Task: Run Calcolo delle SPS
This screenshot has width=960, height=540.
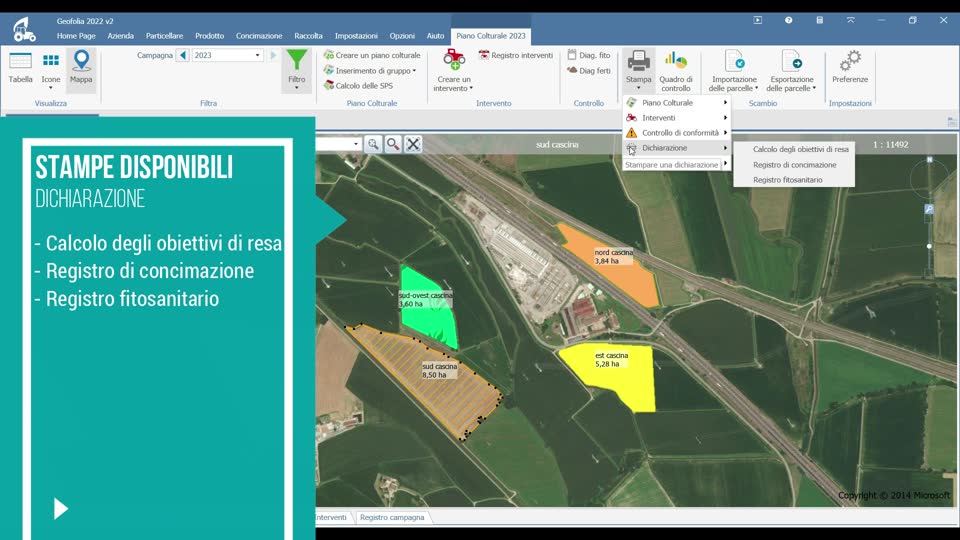Action: (x=359, y=86)
